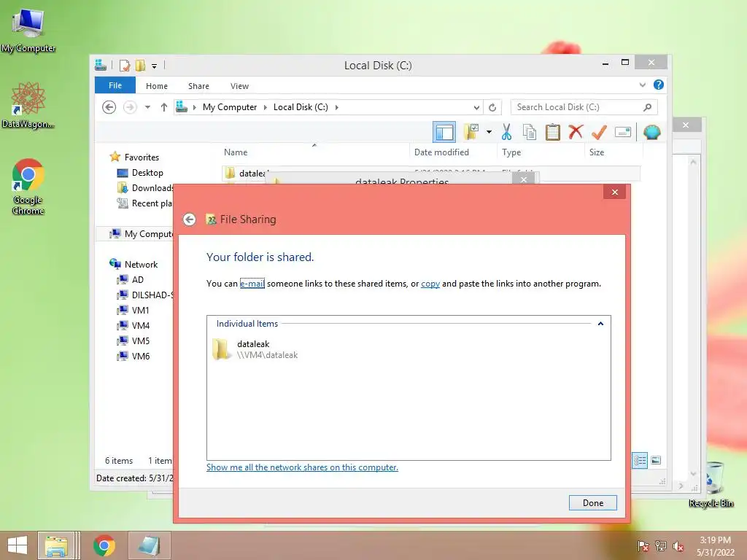
Task: Go up one folder level
Action: 164,107
